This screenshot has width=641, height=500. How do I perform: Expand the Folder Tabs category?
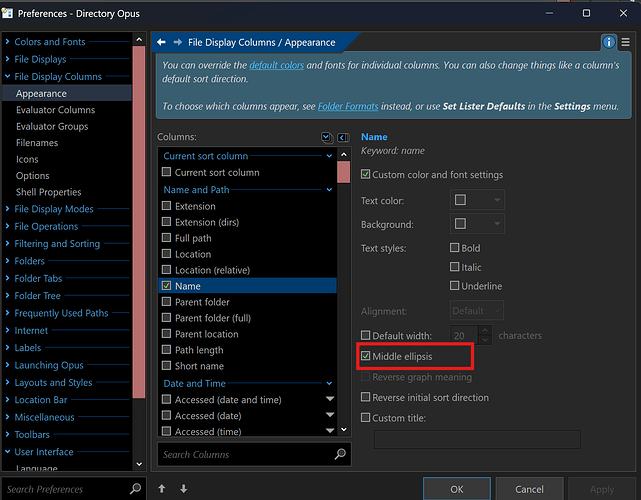coord(7,278)
